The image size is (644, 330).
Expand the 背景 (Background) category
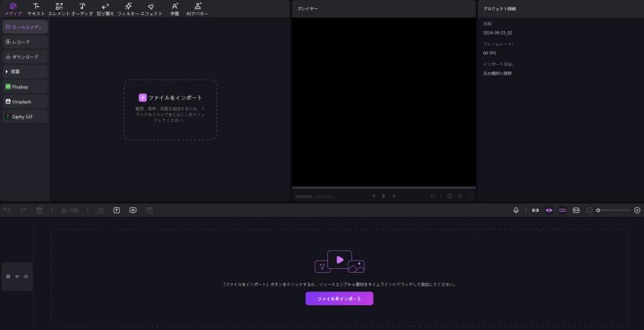click(x=25, y=72)
